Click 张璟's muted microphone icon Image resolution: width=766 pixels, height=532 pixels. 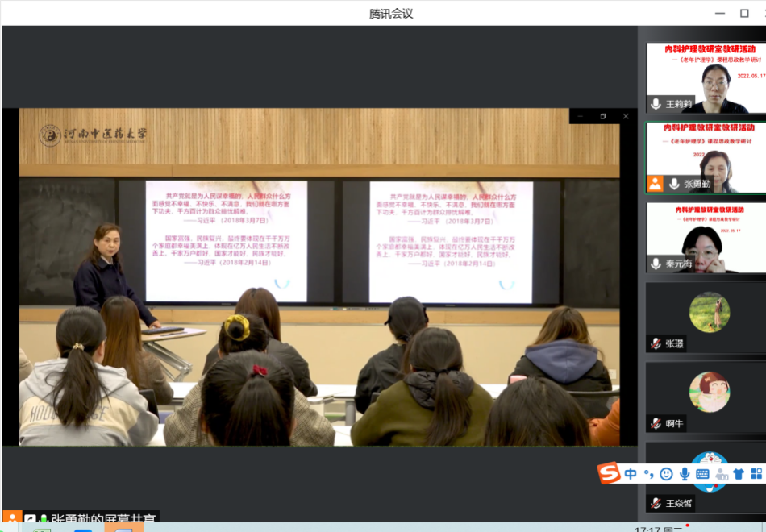coord(656,343)
